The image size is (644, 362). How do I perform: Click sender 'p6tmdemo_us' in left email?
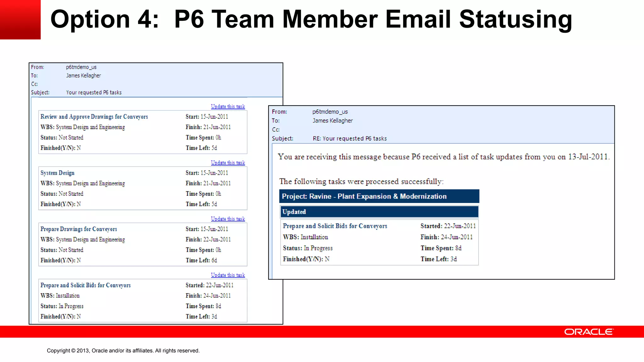[81, 67]
